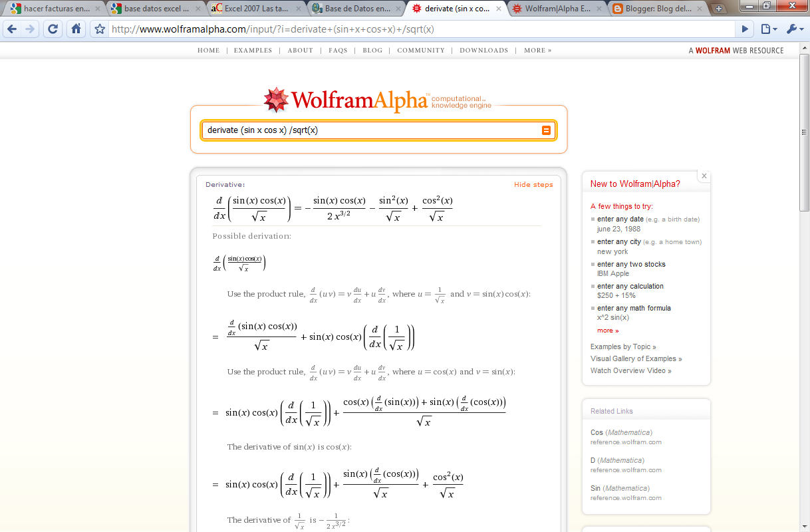810x532 pixels.
Task: Click the go arrow in address bar
Action: [x=746, y=29]
